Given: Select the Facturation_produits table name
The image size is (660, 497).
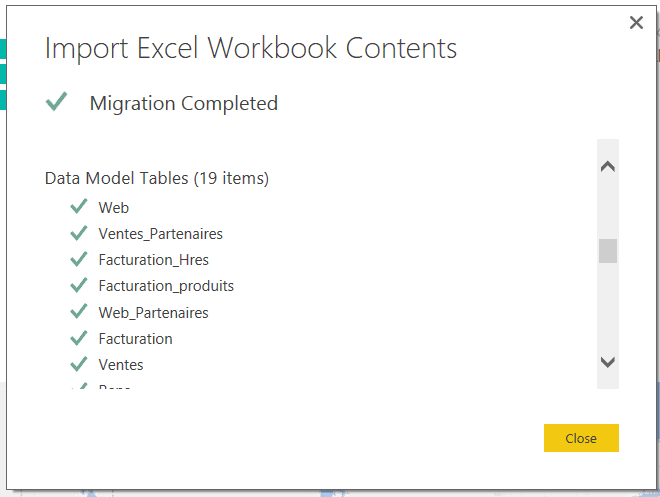Looking at the screenshot, I should 166,286.
